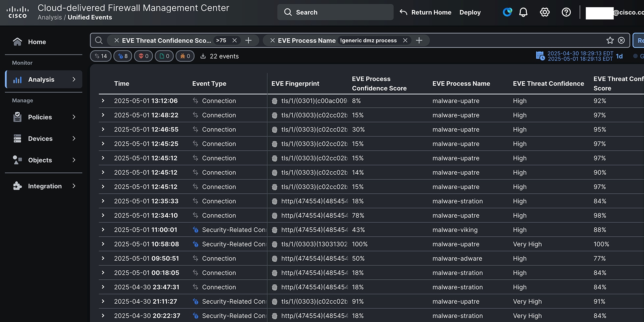Image resolution: width=644 pixels, height=322 pixels.
Task: Click Security-Related icon in 11:00:01 row
Action: pyautogui.click(x=195, y=230)
